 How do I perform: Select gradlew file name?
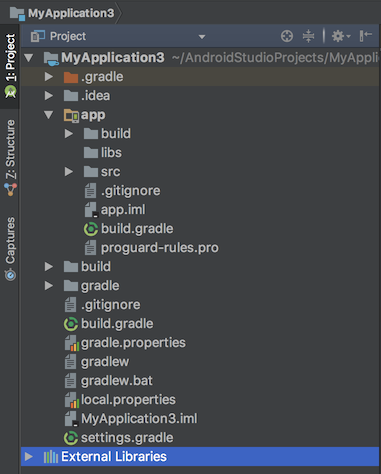[105, 362]
